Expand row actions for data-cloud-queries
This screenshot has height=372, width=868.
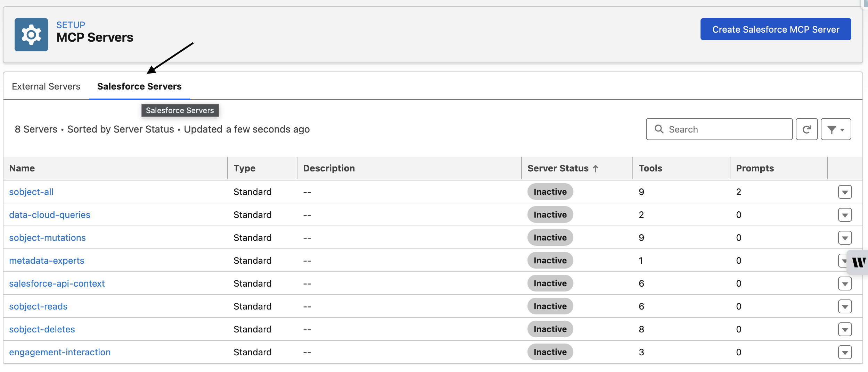pyautogui.click(x=845, y=215)
